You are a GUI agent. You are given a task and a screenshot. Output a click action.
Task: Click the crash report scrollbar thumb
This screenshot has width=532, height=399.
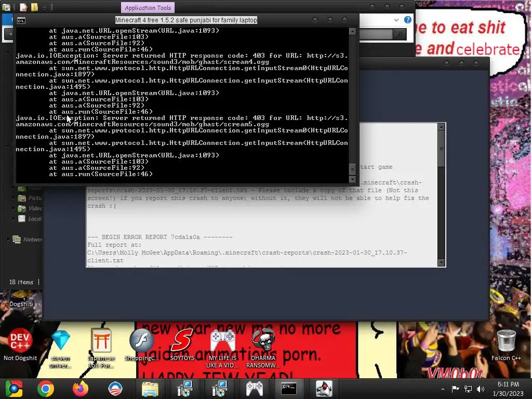coord(441,149)
